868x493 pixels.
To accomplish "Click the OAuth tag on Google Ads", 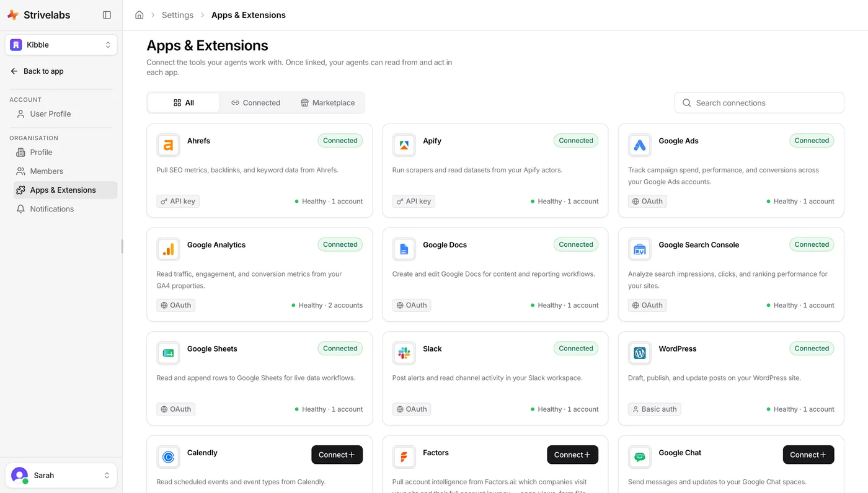I will point(647,202).
